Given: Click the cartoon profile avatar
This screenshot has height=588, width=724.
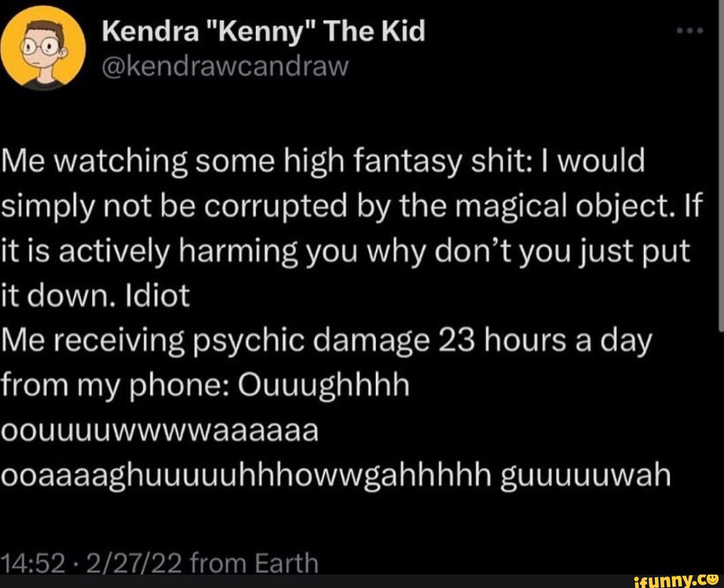Looking at the screenshot, I should pyautogui.click(x=43, y=48).
